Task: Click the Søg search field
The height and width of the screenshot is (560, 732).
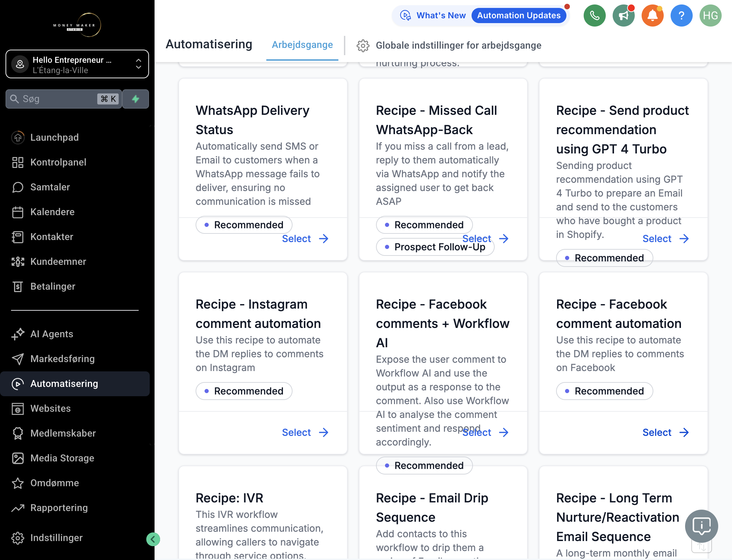Action: point(64,99)
